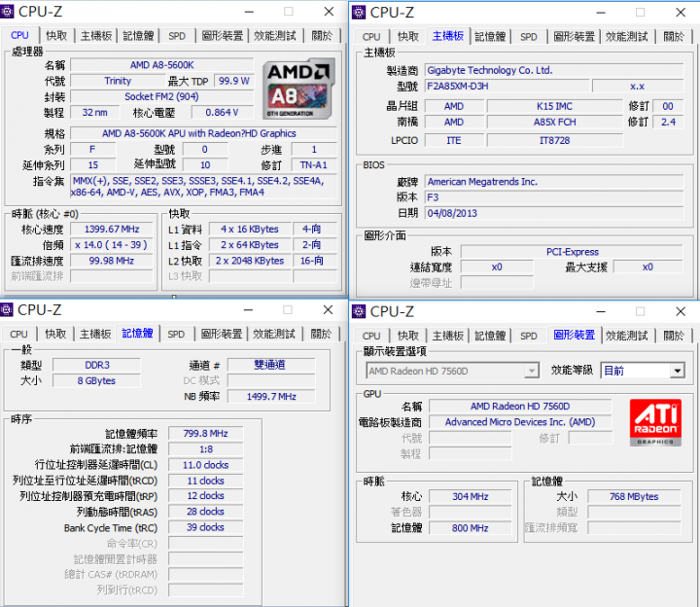
Task: Expand the 效能等級 dropdown showing 目前
Action: 643,371
